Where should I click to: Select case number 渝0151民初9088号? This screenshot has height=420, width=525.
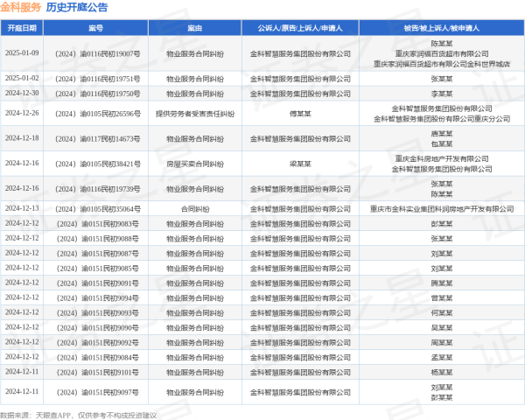tap(98, 239)
